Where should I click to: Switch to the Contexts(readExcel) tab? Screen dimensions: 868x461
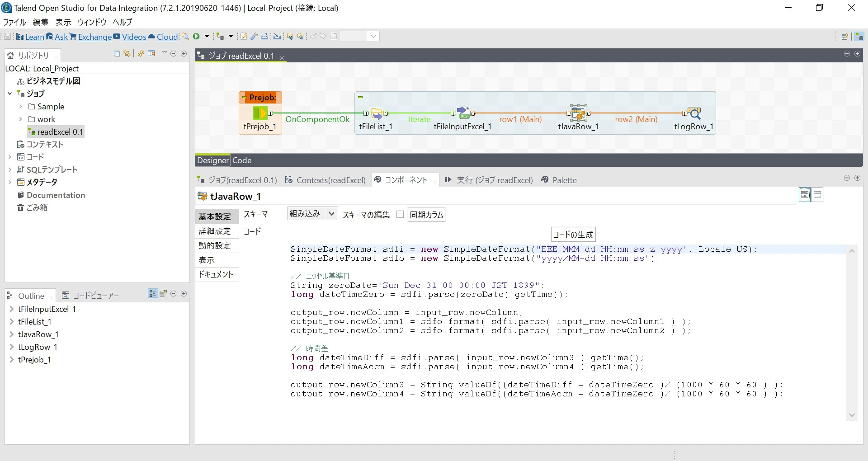(x=325, y=180)
